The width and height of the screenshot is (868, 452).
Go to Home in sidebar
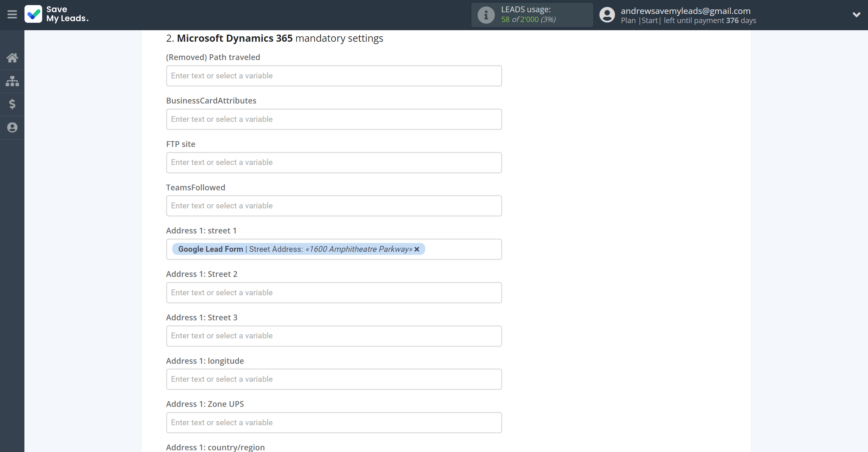click(12, 58)
